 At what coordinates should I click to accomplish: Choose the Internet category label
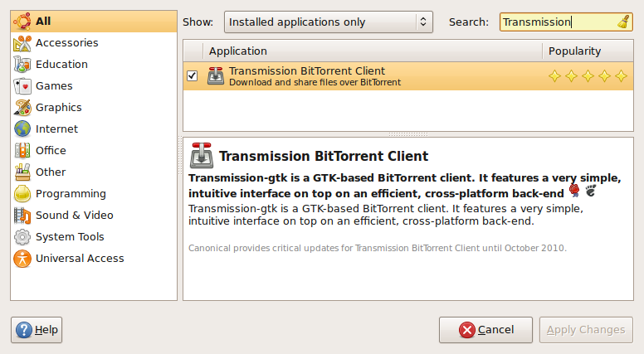coord(56,129)
